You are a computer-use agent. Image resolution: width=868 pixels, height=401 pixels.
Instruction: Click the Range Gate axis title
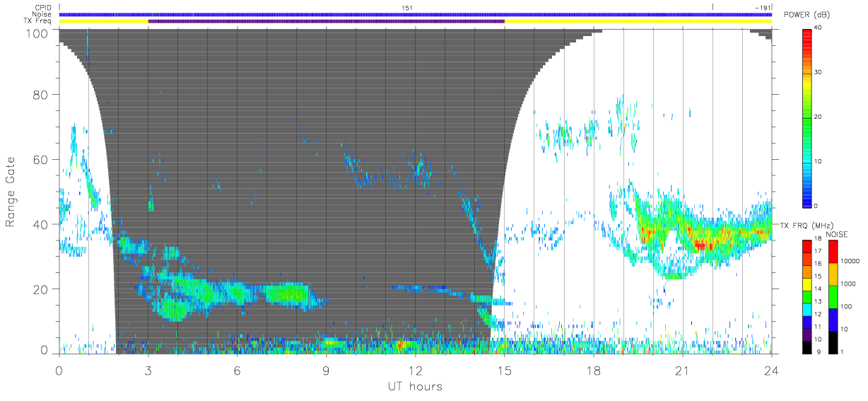pyautogui.click(x=11, y=192)
